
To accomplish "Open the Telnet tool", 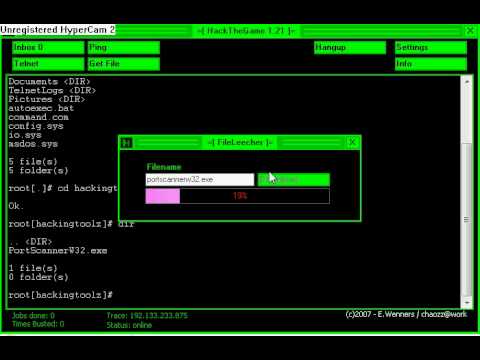I will pos(48,64).
